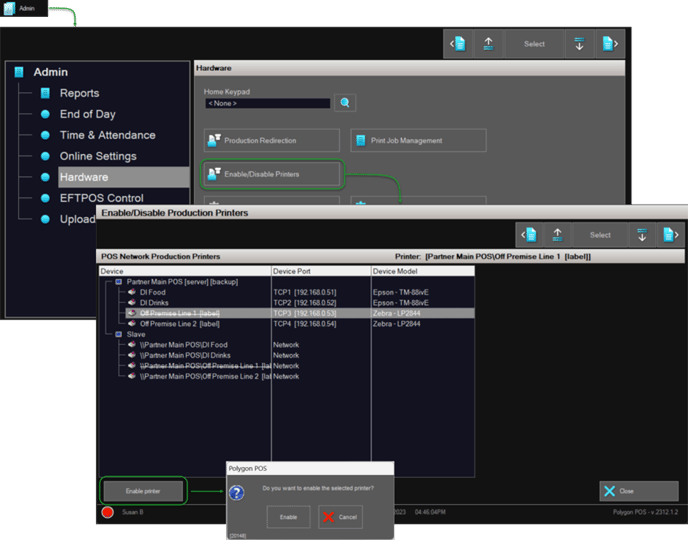688x540 pixels.
Task: Click the Admin root node icon
Action: [x=19, y=72]
